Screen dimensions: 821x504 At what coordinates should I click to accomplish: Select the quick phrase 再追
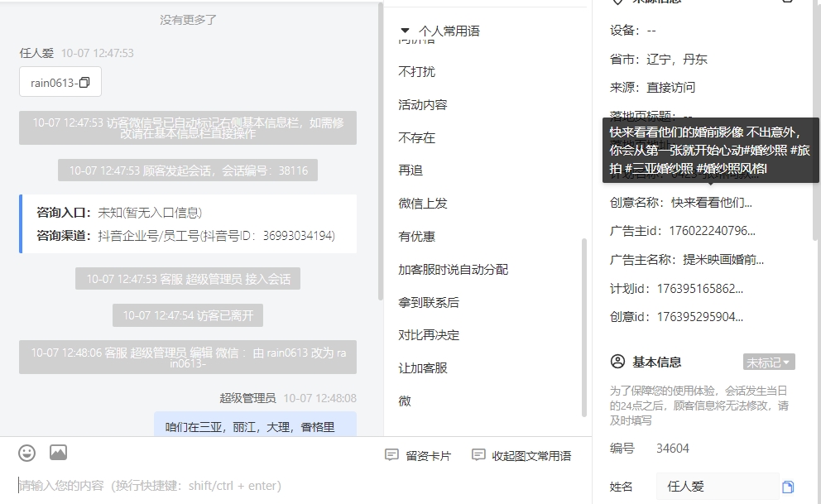[410, 170]
